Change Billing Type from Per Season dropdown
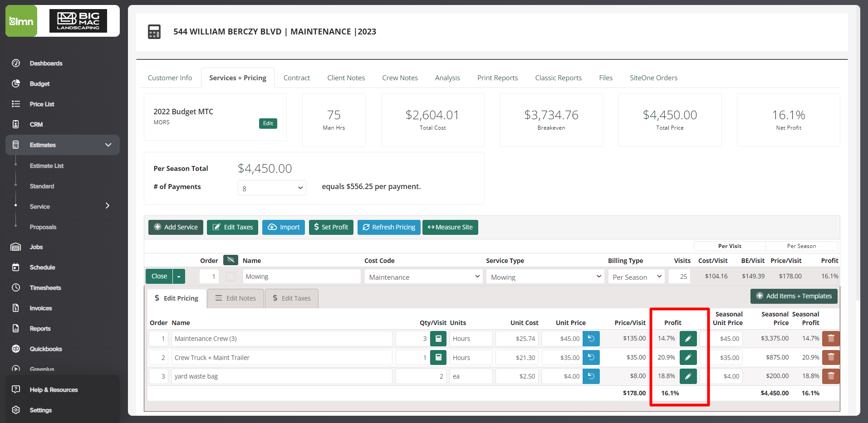The height and width of the screenshot is (423, 868). (636, 276)
